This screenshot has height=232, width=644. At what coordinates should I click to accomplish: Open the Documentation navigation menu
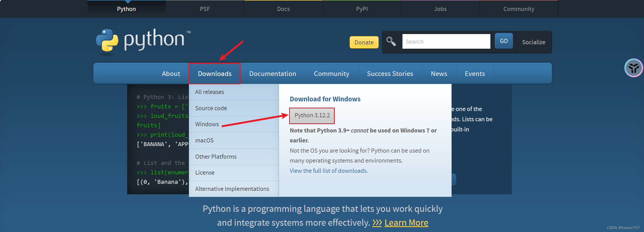pyautogui.click(x=273, y=74)
